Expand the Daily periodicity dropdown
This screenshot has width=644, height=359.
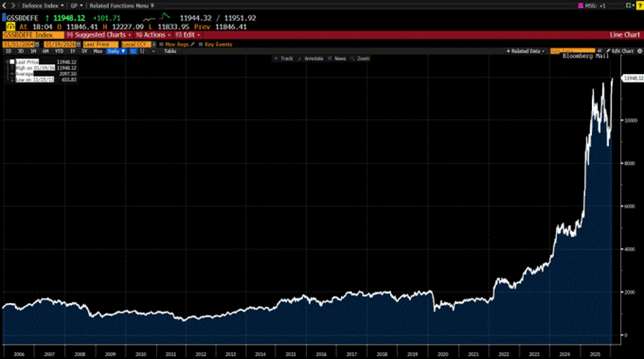tap(117, 51)
